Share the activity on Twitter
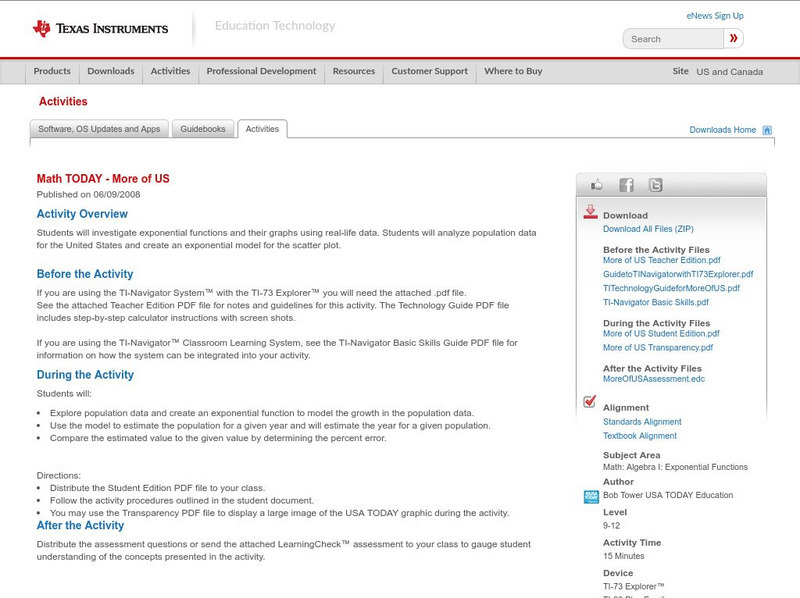The image size is (800, 598). pyautogui.click(x=655, y=185)
